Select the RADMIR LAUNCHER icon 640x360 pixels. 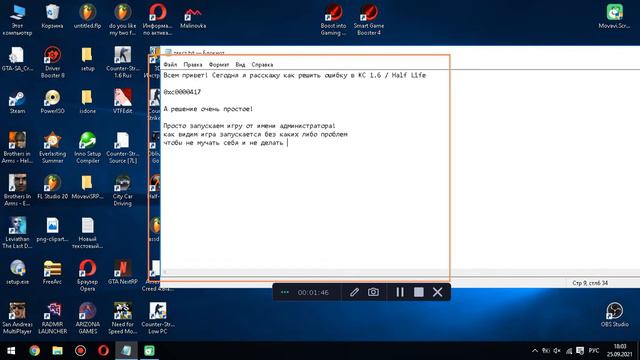pos(52,318)
